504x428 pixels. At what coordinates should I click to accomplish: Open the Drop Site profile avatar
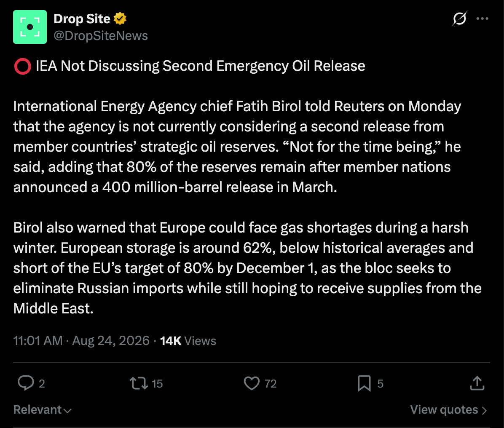pos(30,27)
